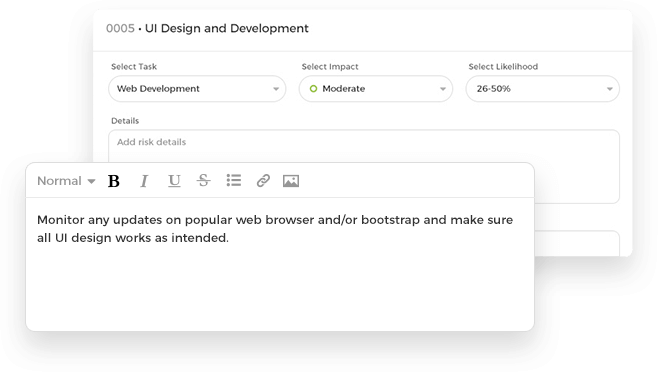This screenshot has width=658, height=372.
Task: Click into the editor text starting with Monitor
Action: (275, 229)
